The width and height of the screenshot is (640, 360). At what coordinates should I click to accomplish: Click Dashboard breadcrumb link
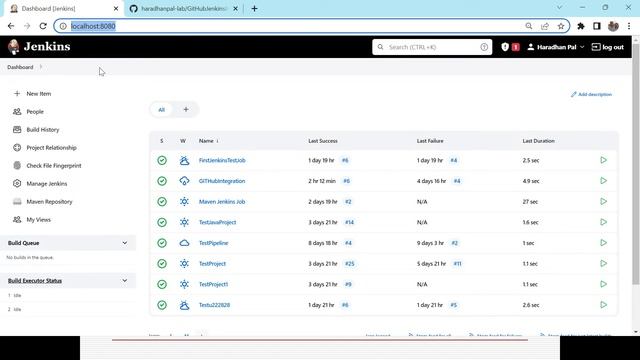(x=20, y=67)
